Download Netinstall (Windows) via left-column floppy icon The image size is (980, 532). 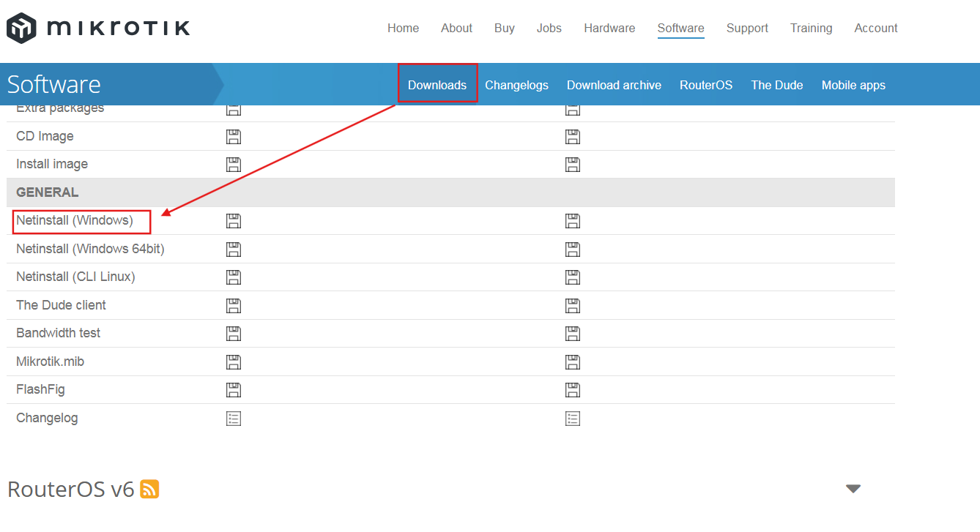tap(234, 221)
